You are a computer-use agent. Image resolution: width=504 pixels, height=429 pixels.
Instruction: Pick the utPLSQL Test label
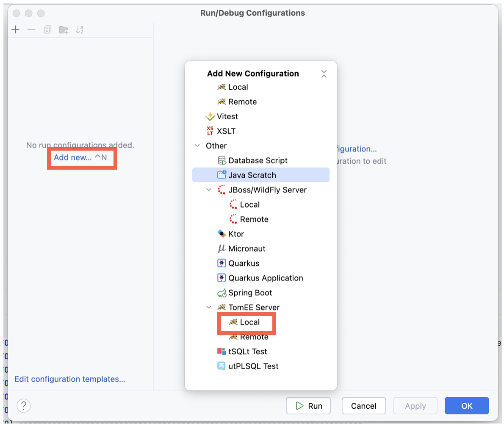(x=253, y=366)
